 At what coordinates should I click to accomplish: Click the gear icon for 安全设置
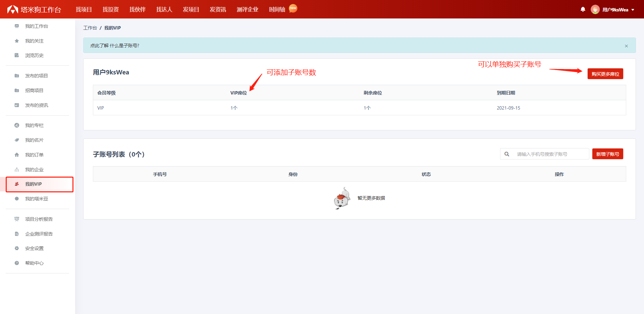(x=17, y=248)
